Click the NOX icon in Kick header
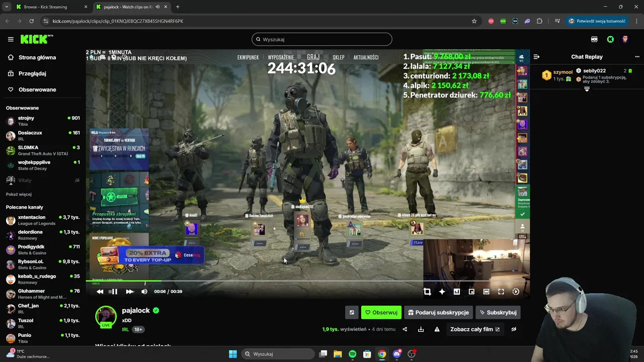Viewport: 644px width, 362px height. 594,39
